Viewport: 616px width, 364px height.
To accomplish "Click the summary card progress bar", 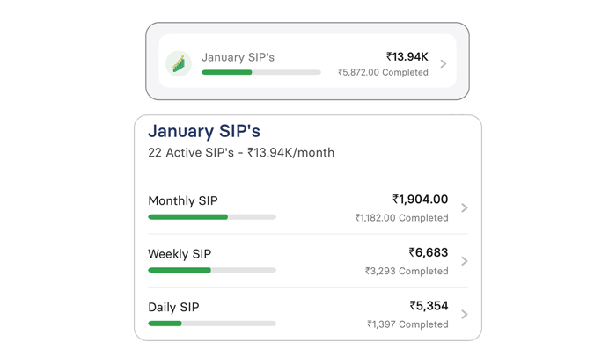I will (260, 72).
